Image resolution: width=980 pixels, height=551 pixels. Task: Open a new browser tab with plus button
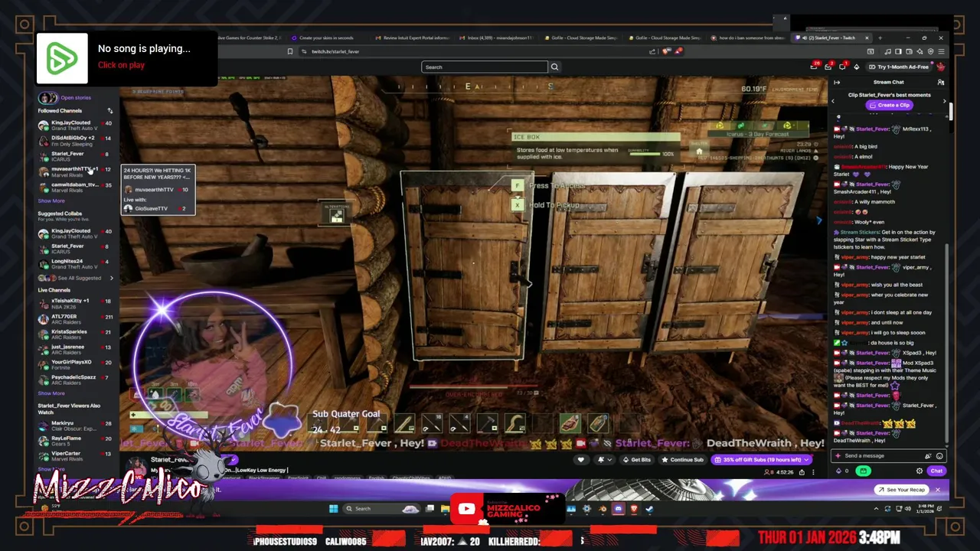point(880,37)
